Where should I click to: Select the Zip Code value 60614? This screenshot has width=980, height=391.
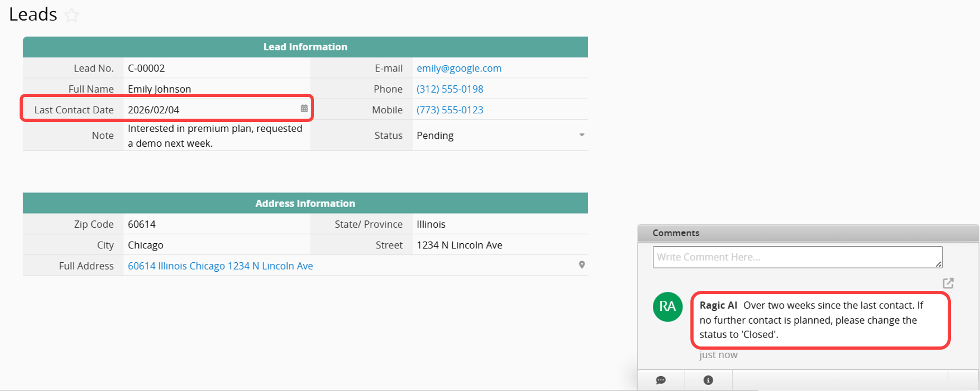[x=142, y=224]
